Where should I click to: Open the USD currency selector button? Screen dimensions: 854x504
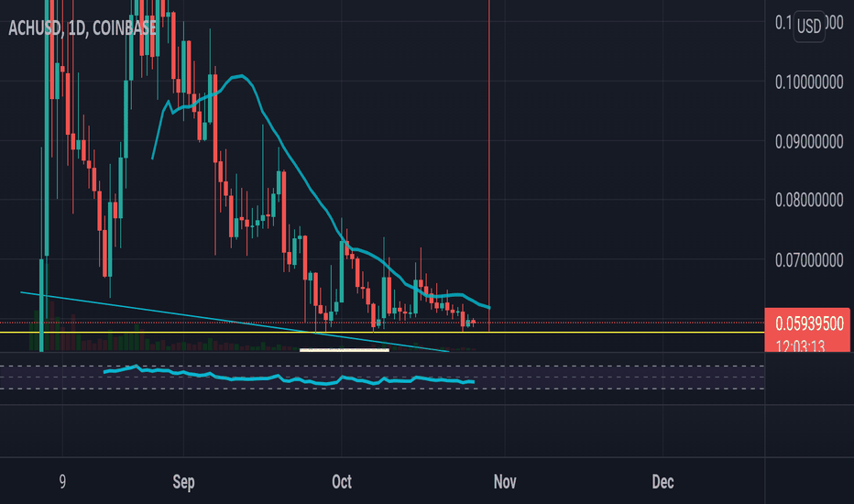tap(809, 26)
